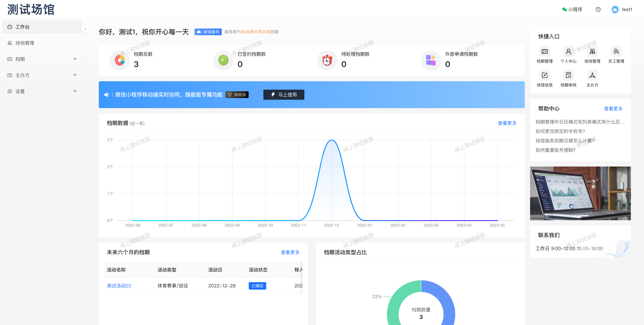The image size is (644, 325).
Task: Click the laptop promotional image
Action: 580,193
